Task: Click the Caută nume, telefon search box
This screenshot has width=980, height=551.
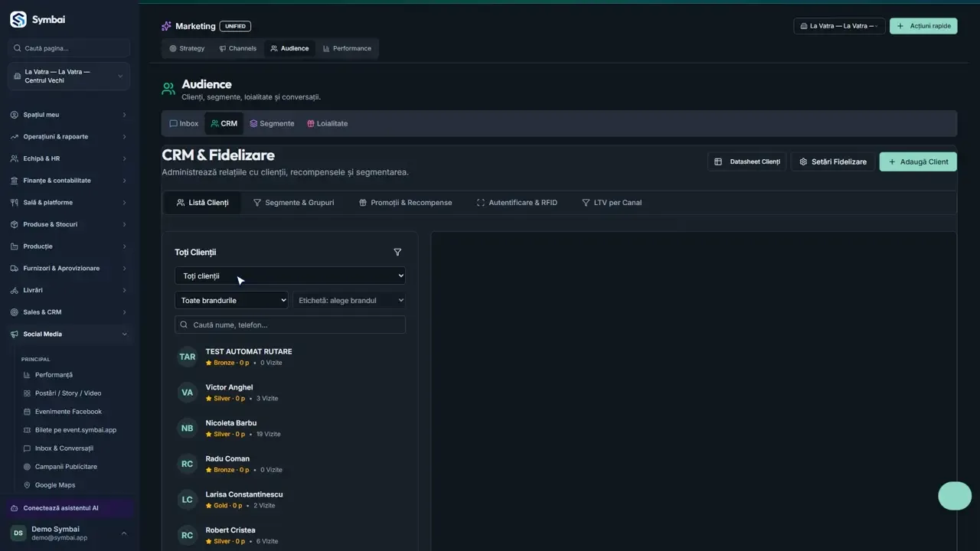Action: tap(290, 324)
